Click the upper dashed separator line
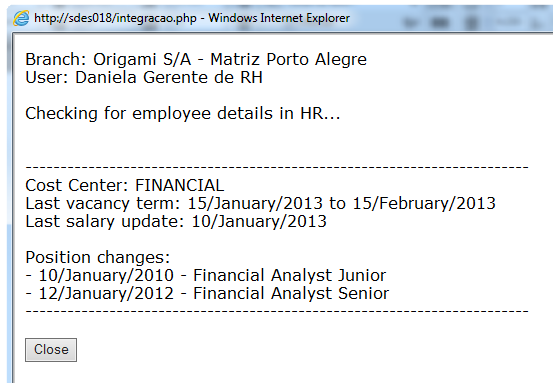The width and height of the screenshot is (553, 383). tap(277, 167)
